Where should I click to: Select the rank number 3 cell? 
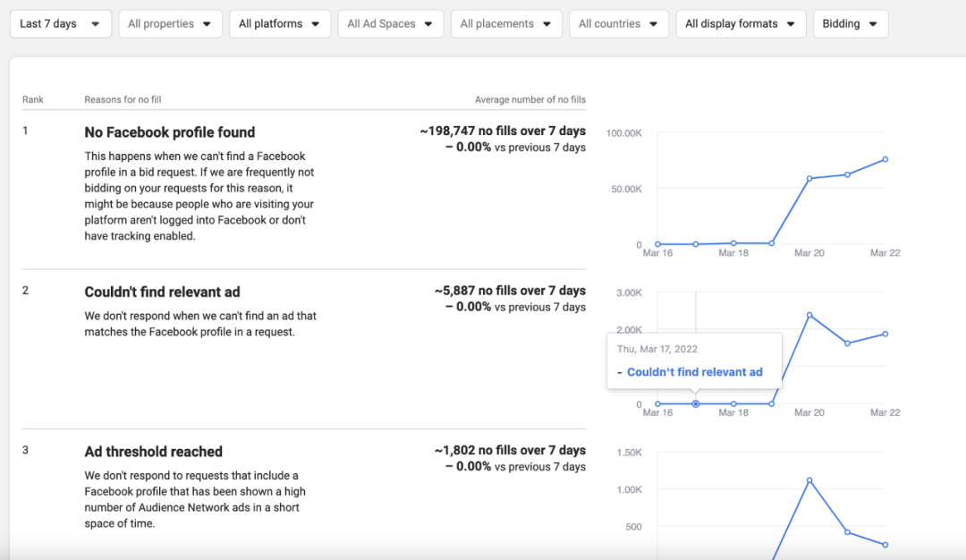click(25, 450)
